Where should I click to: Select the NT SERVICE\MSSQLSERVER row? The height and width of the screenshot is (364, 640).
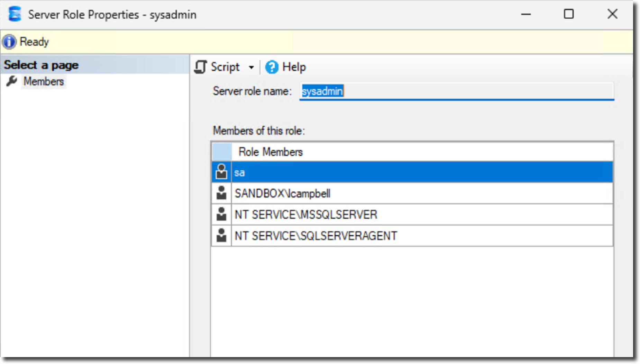click(415, 215)
